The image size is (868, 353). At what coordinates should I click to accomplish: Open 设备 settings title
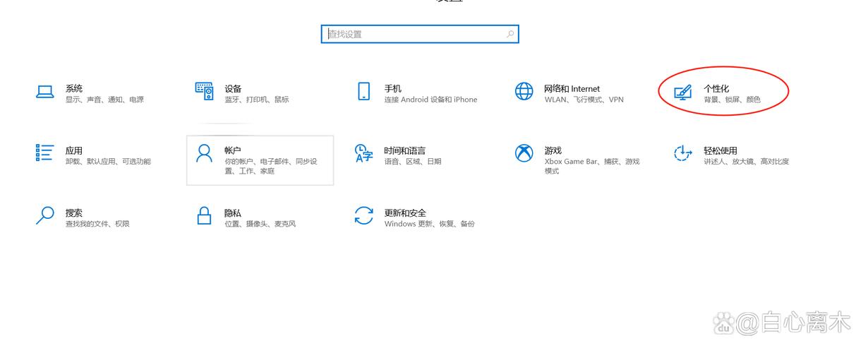(233, 88)
